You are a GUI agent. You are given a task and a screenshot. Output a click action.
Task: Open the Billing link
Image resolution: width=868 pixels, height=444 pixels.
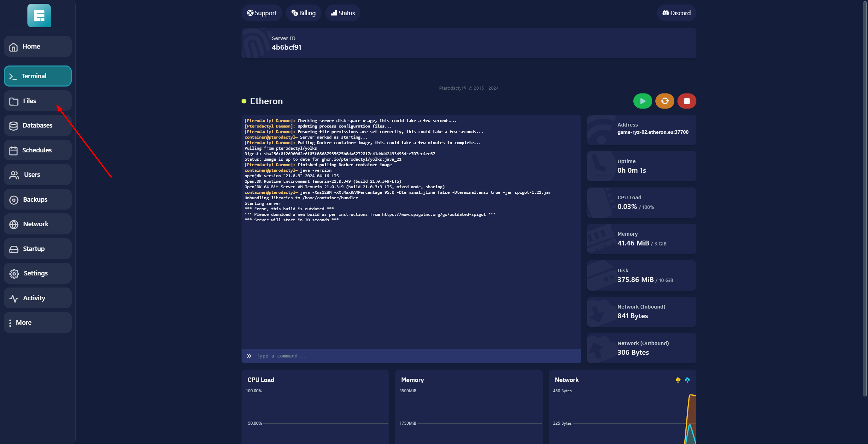[x=303, y=13]
